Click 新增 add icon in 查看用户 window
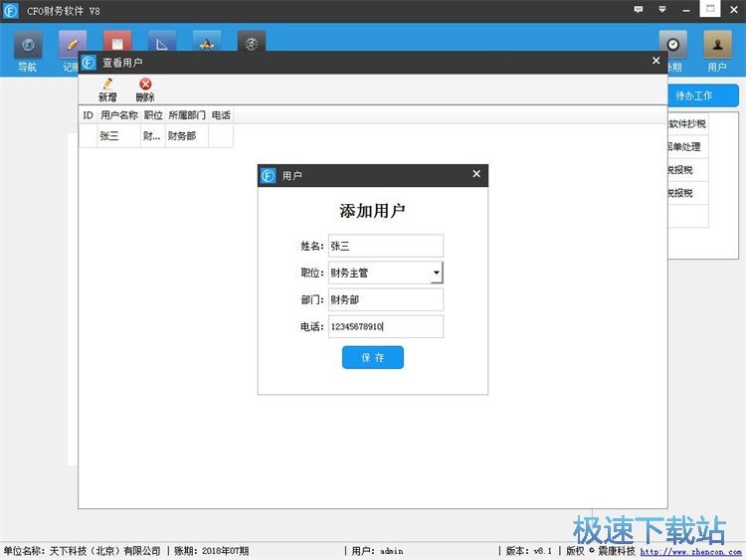Image resolution: width=746 pixels, height=560 pixels. pos(107,90)
